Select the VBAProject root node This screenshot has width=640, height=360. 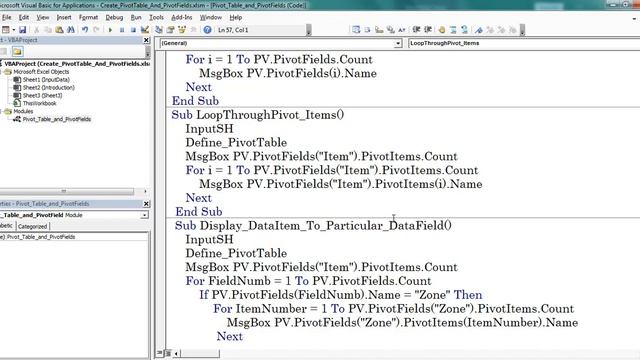click(x=77, y=64)
